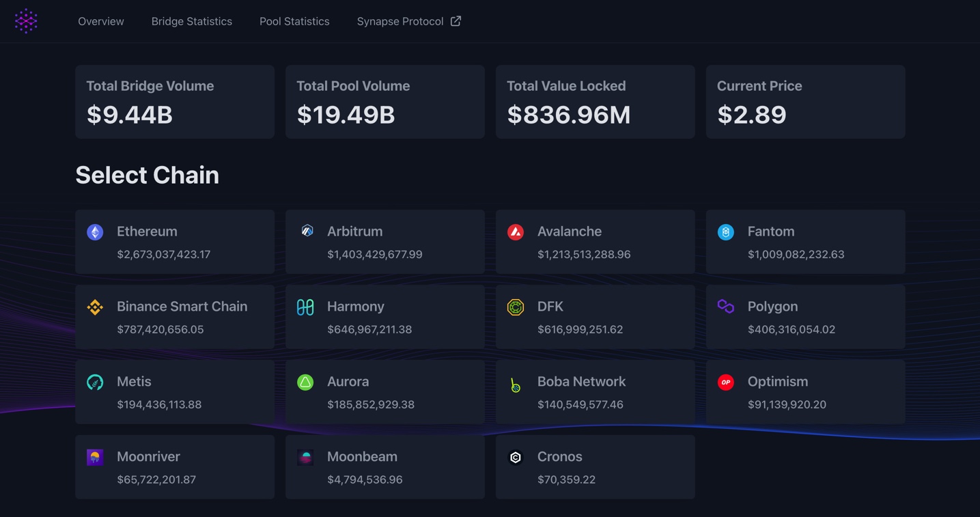Open the Overview page

[101, 21]
